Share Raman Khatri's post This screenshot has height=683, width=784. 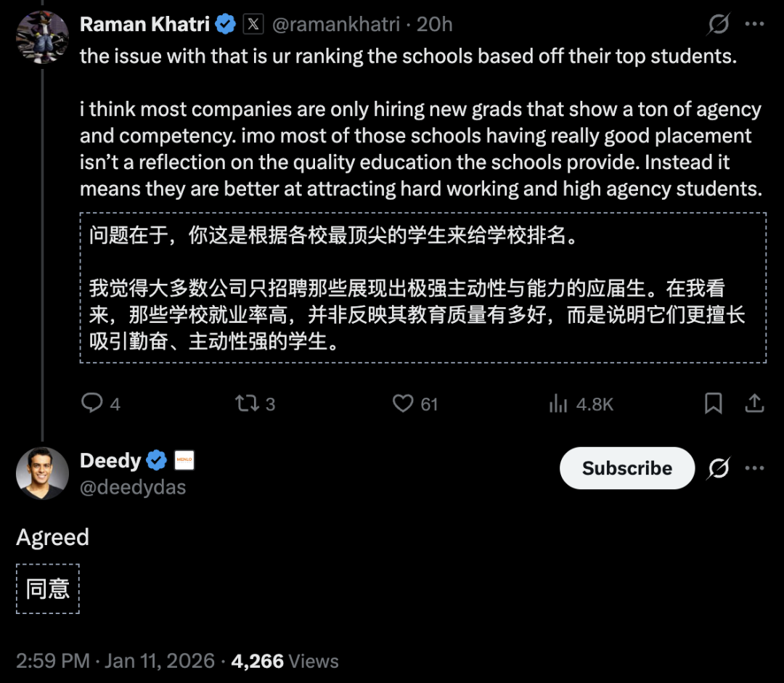click(x=755, y=404)
